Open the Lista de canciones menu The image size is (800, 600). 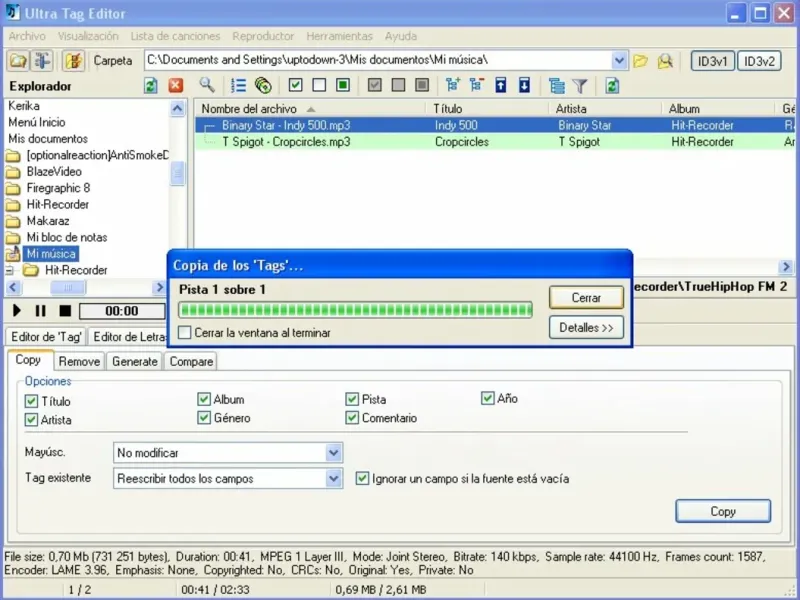pyautogui.click(x=175, y=36)
